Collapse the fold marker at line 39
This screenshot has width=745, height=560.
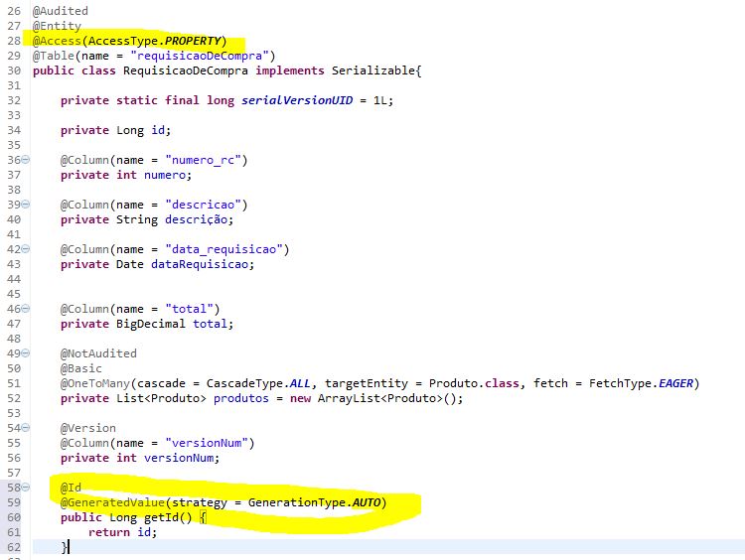26,205
